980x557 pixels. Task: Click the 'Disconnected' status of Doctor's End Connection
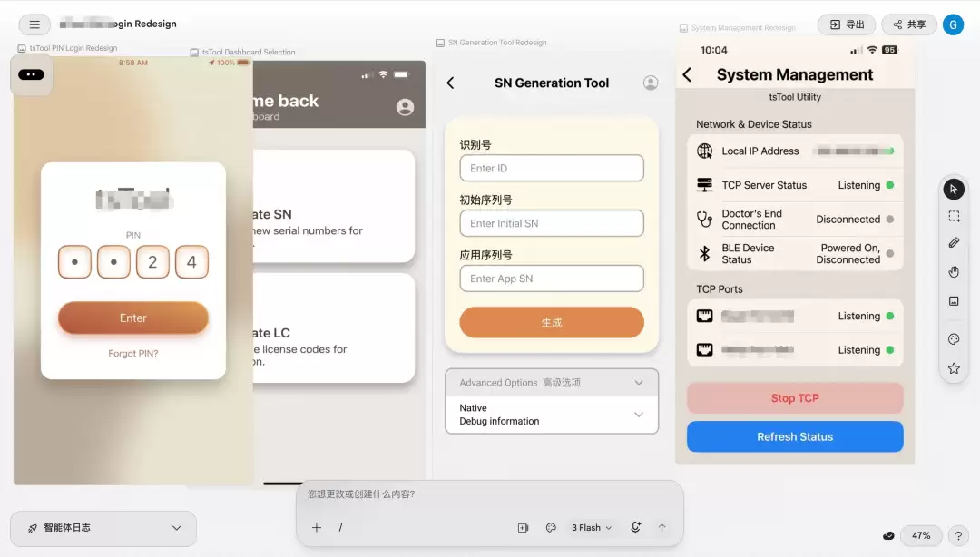point(848,220)
